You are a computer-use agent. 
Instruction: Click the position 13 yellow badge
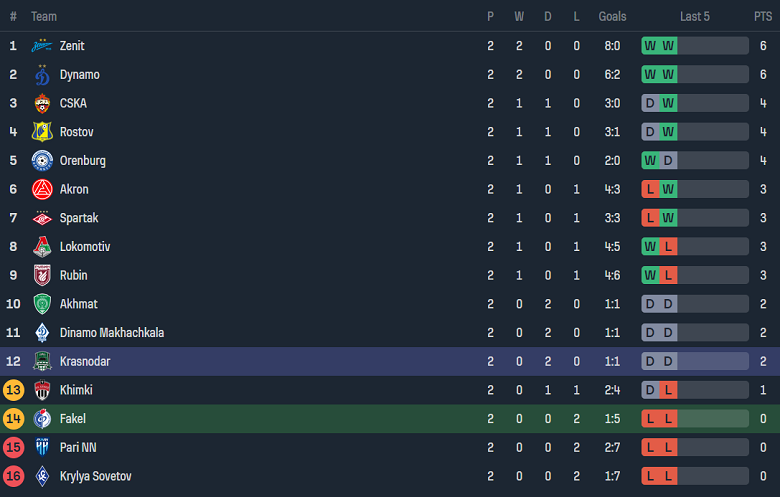(x=13, y=390)
